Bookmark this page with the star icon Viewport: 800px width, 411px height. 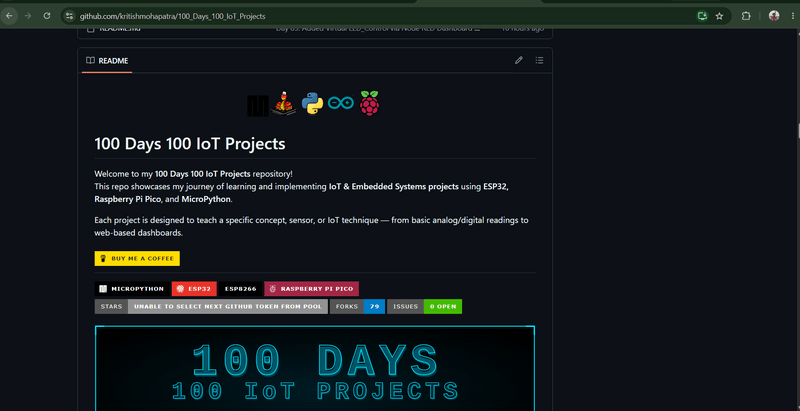click(x=719, y=16)
